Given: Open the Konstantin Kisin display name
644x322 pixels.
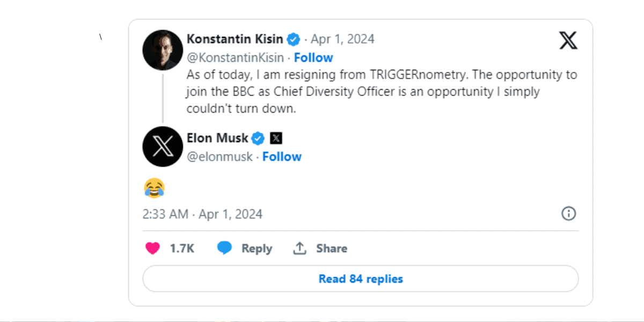Looking at the screenshot, I should (235, 39).
